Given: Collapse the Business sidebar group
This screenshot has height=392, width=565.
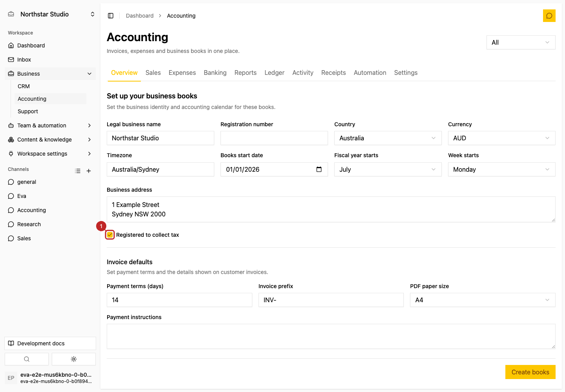Looking at the screenshot, I should [50, 74].
